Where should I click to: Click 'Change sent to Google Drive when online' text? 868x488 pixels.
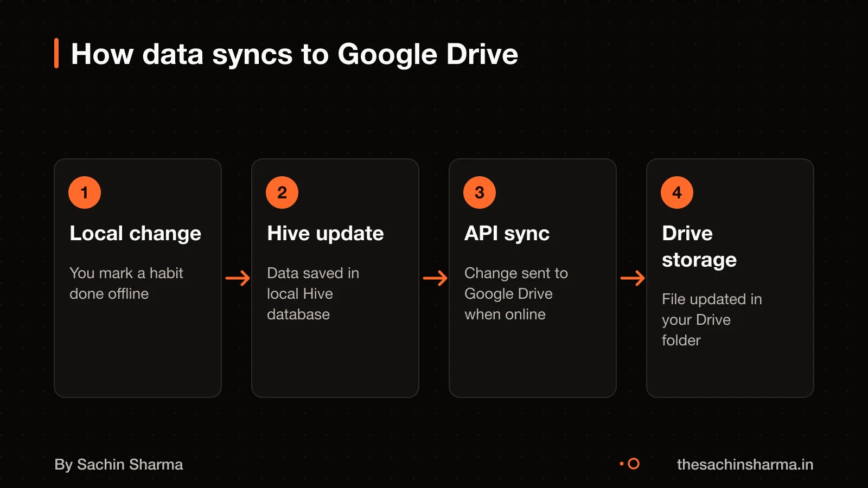click(x=516, y=293)
